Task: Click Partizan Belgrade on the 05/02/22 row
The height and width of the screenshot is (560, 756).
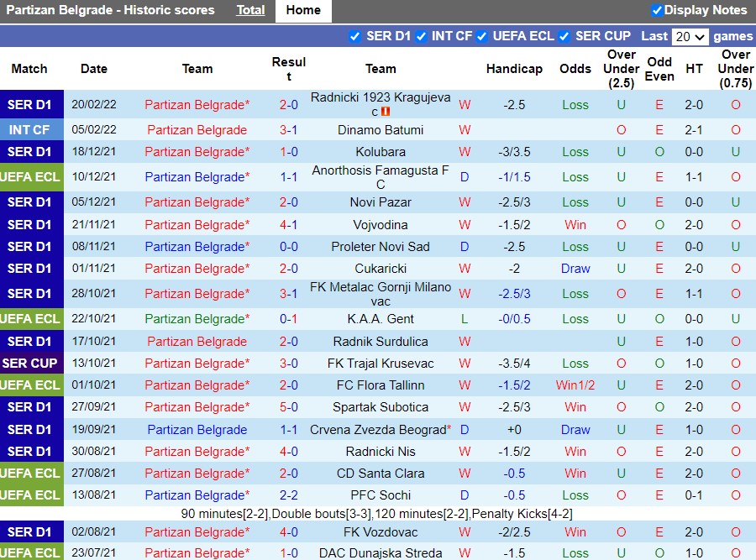Action: click(197, 130)
